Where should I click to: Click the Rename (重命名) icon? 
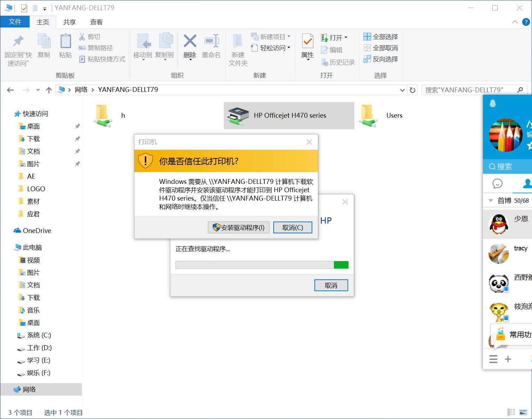(211, 41)
